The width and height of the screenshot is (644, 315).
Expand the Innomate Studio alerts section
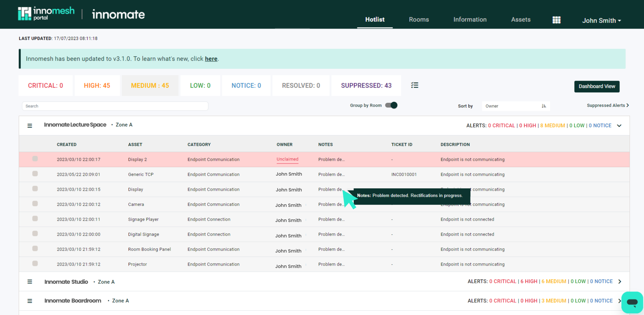pyautogui.click(x=620, y=282)
